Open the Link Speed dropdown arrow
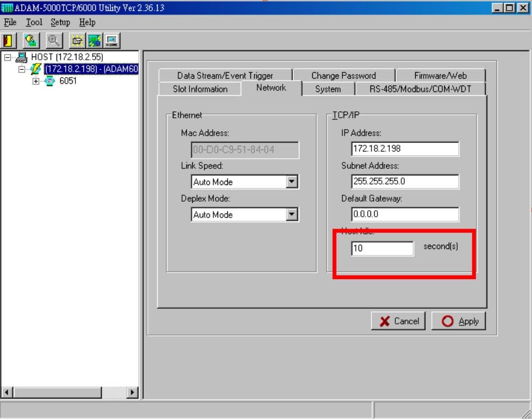Viewport: 532px width, 419px height. click(x=292, y=182)
